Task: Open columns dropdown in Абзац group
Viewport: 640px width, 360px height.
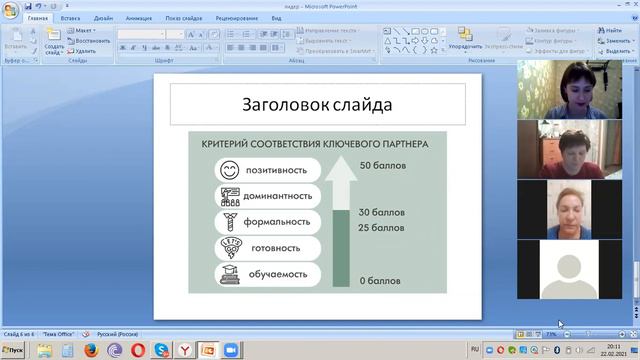Action: point(277,48)
